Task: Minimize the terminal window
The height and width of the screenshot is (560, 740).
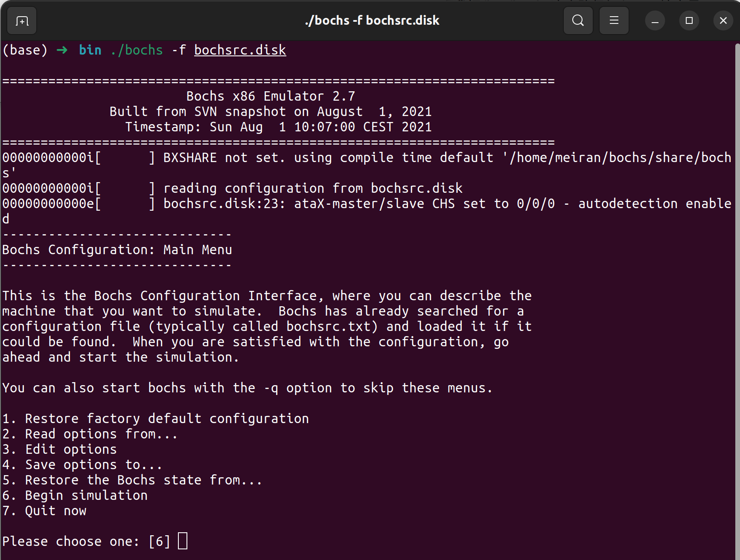Action: tap(655, 20)
